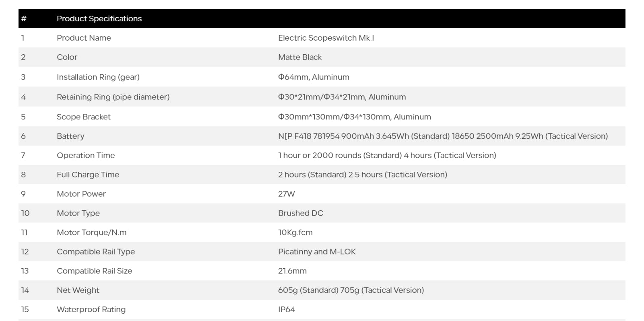Click the Product Specifications header
Viewport: 644px width, 321px height.
(x=99, y=19)
